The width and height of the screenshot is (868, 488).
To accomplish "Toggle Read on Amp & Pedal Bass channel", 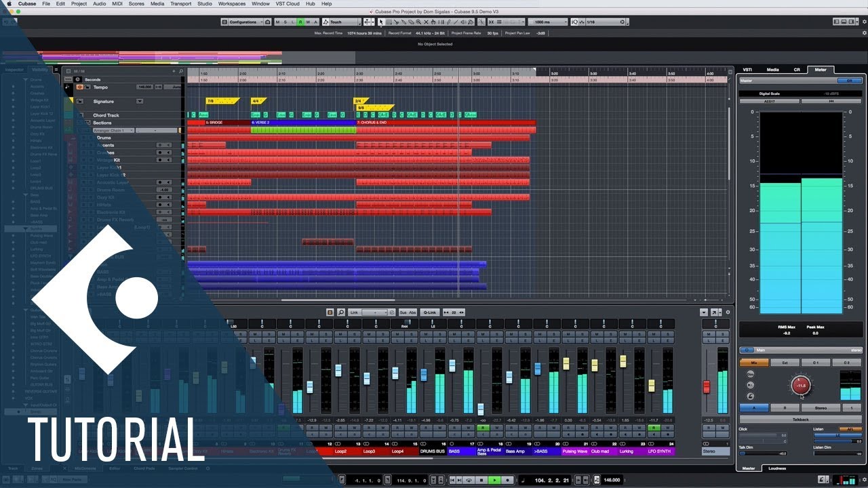I will pyautogui.click(x=483, y=428).
